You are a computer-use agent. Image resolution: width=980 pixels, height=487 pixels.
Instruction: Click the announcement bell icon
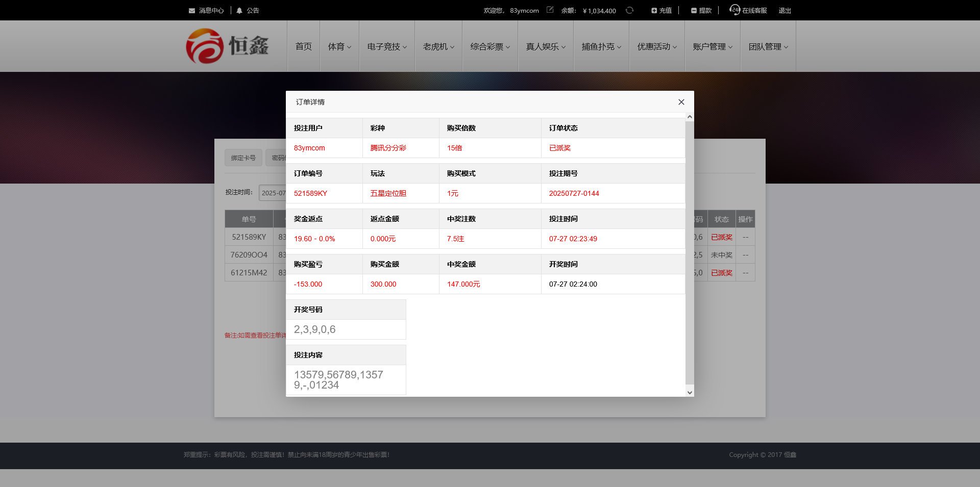click(239, 11)
